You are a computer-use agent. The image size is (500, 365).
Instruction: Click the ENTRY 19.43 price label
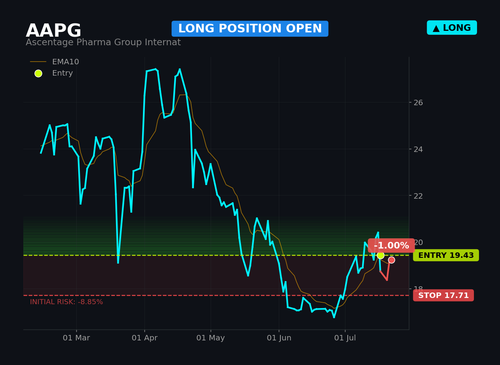(446, 255)
